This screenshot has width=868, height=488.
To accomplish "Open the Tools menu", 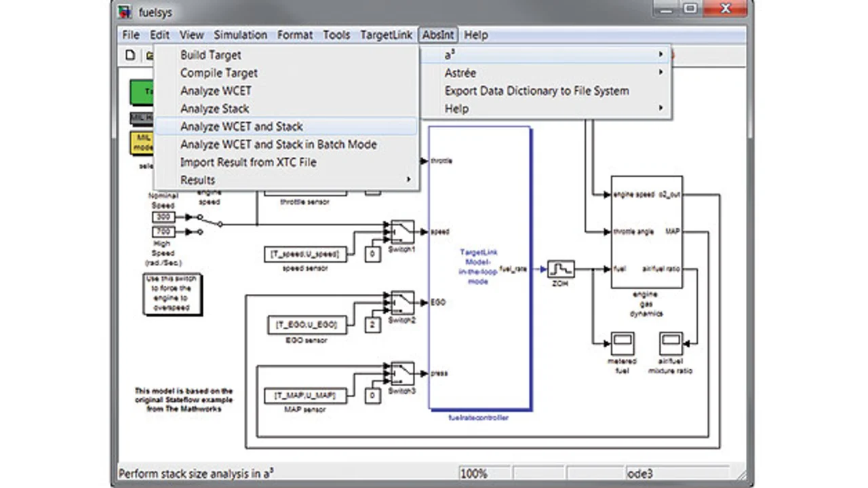I will 336,35.
